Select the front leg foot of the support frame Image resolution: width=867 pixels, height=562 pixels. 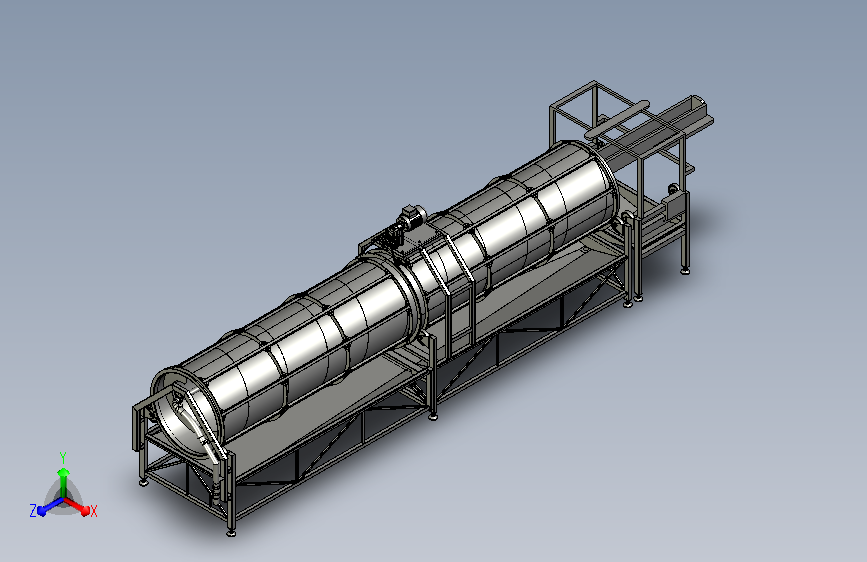tap(232, 533)
